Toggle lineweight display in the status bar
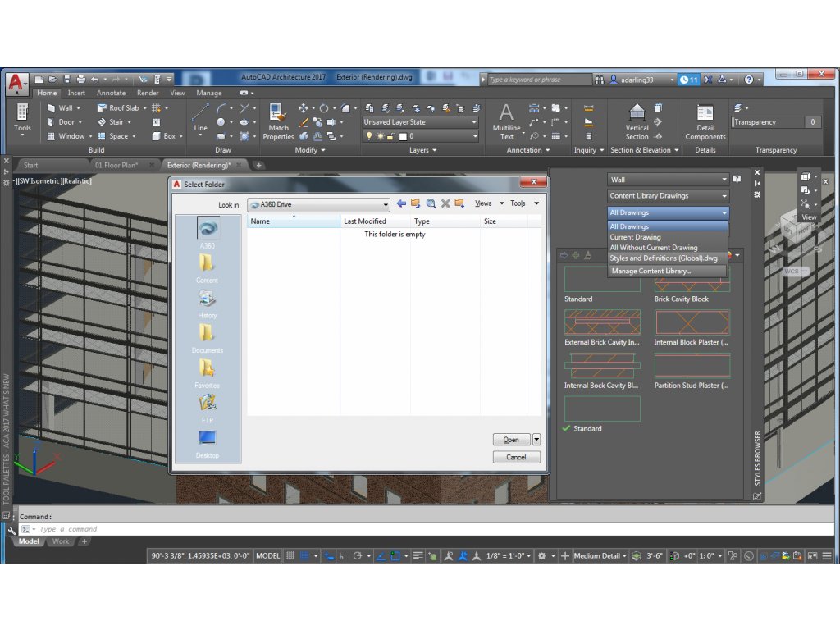840x630 pixels. pos(418,556)
